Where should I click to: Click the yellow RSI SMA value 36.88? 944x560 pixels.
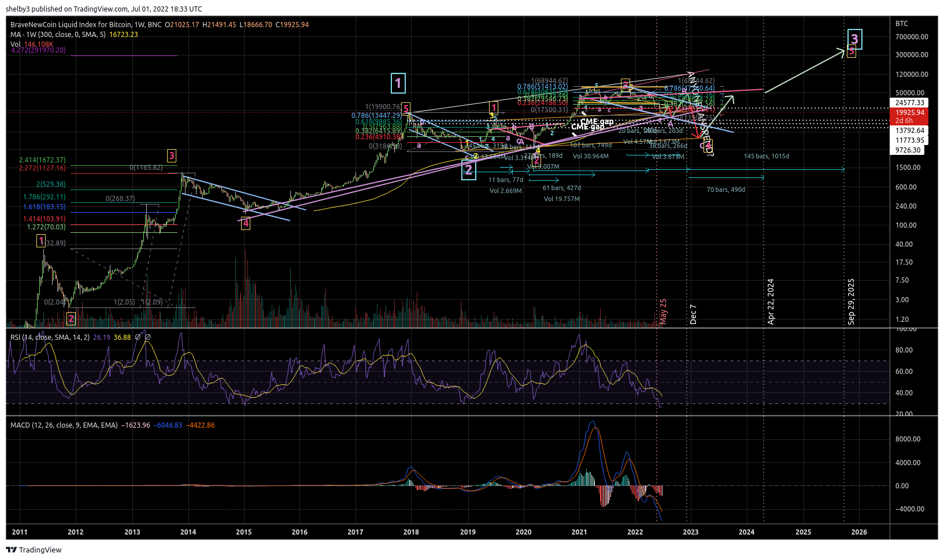pos(122,337)
